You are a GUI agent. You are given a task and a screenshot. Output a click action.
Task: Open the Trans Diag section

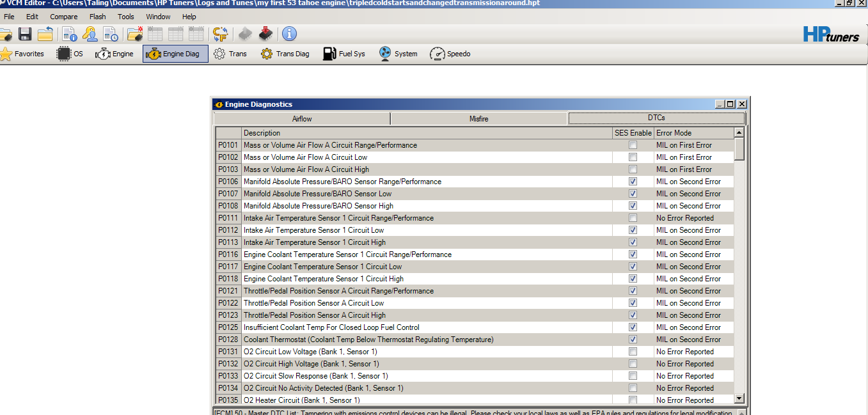click(x=285, y=54)
